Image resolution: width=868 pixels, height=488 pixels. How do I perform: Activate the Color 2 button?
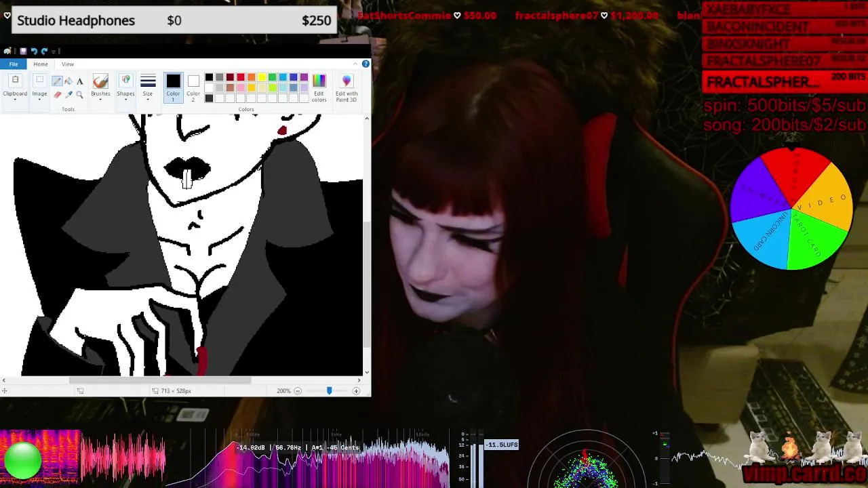(x=193, y=88)
